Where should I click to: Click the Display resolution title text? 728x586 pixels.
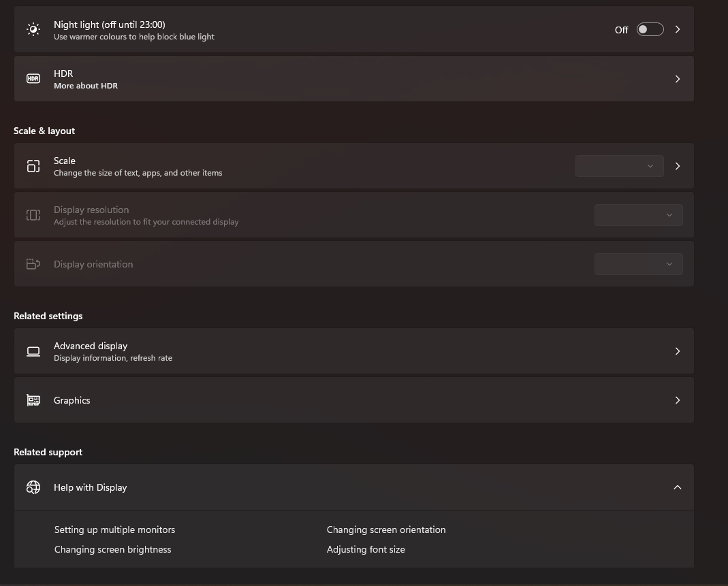pyautogui.click(x=91, y=210)
